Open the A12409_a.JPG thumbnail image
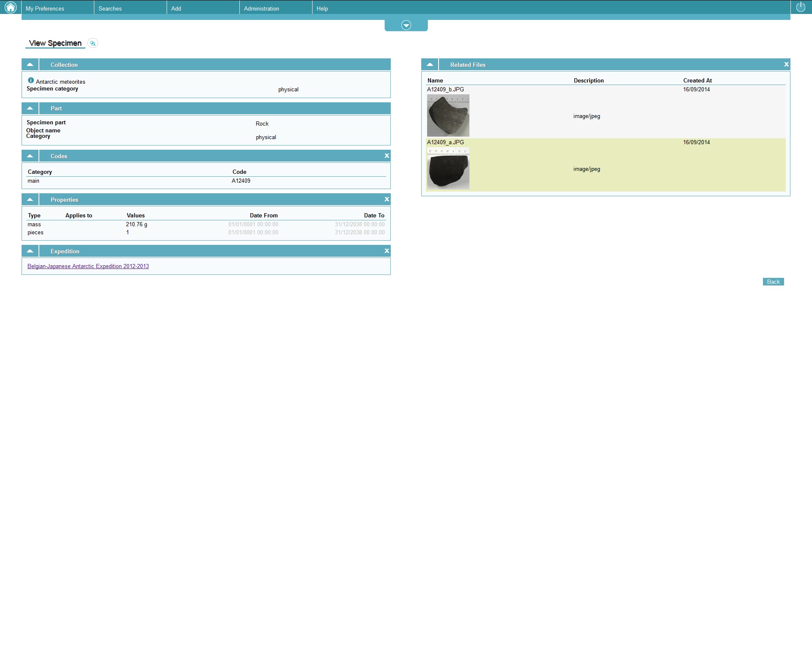Image resolution: width=812 pixels, height=653 pixels. pos(448,168)
